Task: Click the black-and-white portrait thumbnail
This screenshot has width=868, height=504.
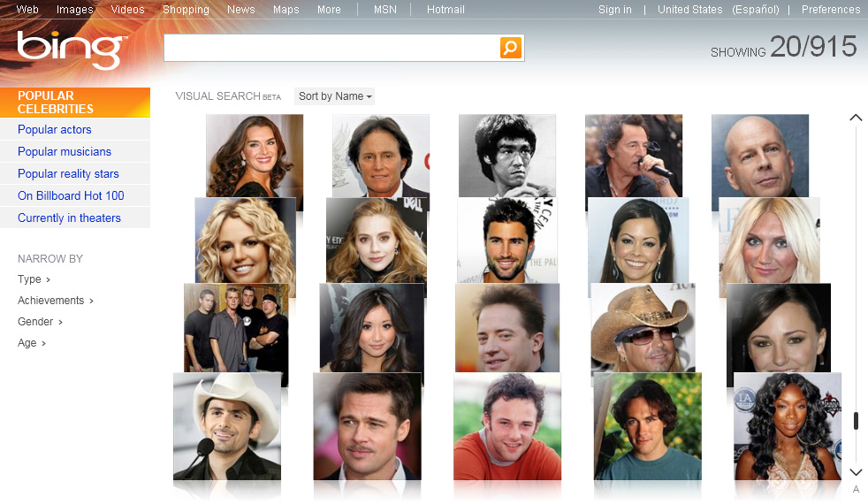Action: pyautogui.click(x=507, y=156)
